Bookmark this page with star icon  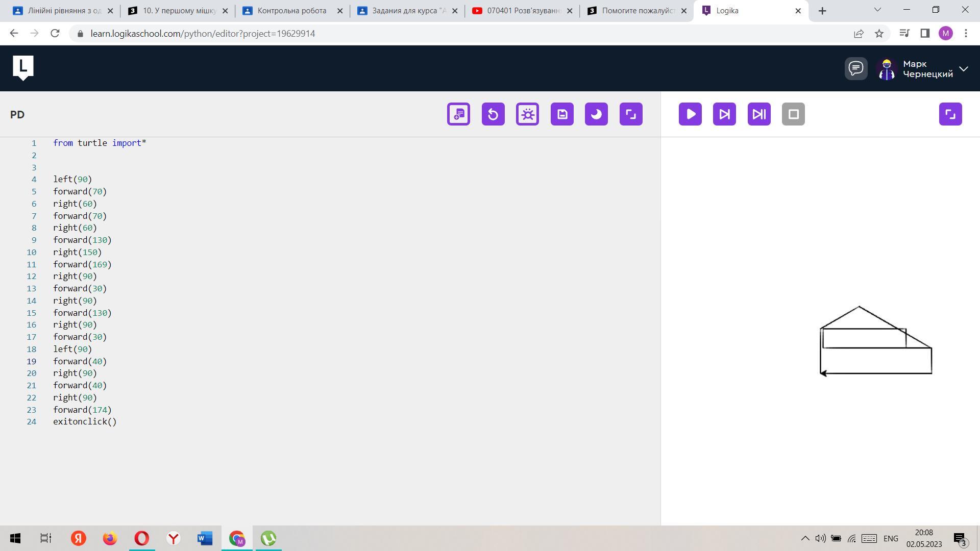click(879, 34)
